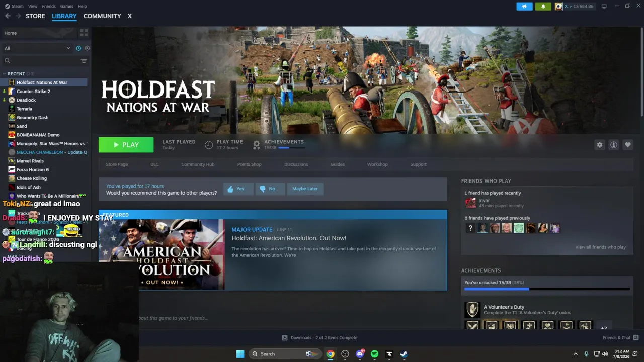
Task: Select the LIBRARY tab
Action: point(64,16)
